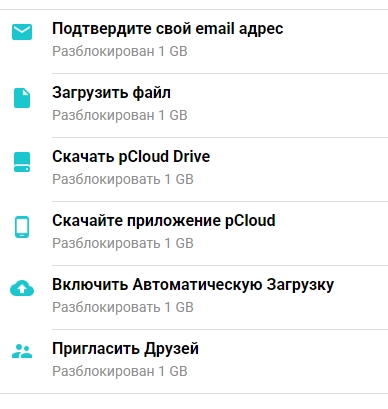Click 'Разблокирован 1 GB' under Загрузить файл
The height and width of the screenshot is (409, 388).
tap(120, 115)
